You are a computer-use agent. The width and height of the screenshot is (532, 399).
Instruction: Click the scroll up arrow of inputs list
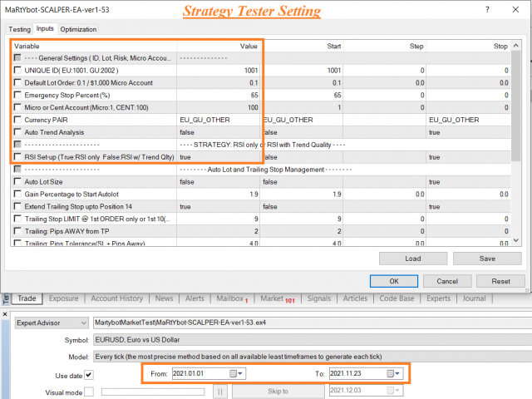[515, 46]
